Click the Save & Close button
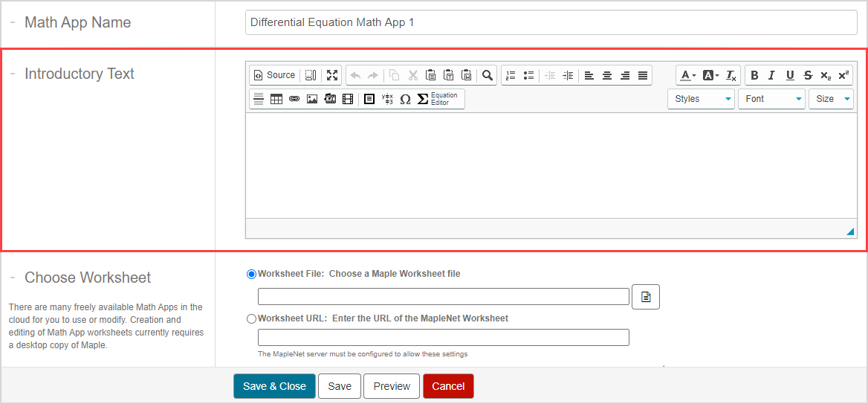Viewport: 868px width, 404px height. [274, 386]
